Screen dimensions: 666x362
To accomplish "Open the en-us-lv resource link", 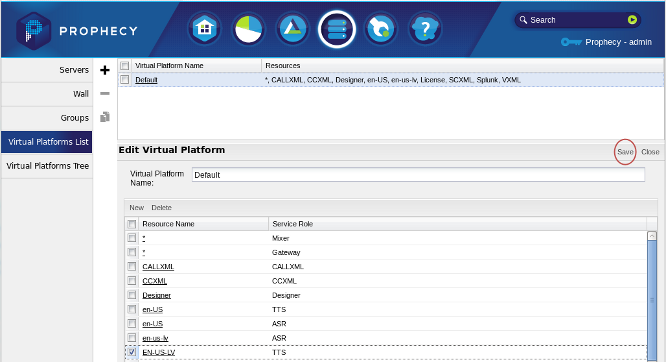I will coord(155,338).
